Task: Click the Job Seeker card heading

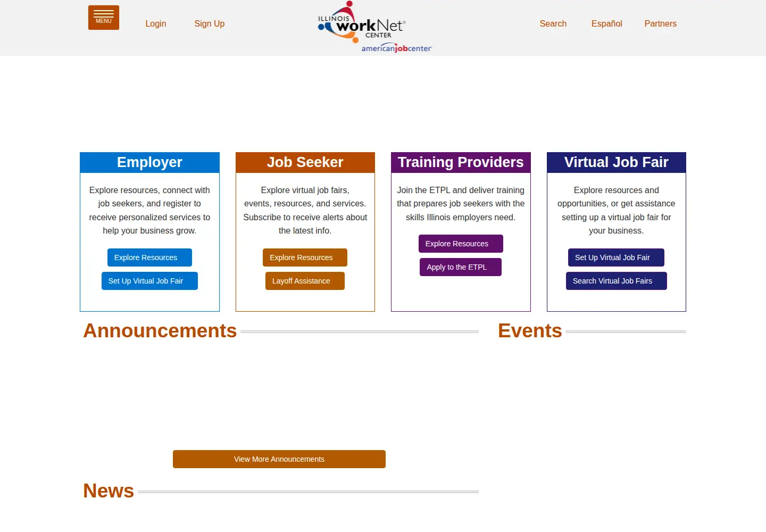Action: pos(305,162)
